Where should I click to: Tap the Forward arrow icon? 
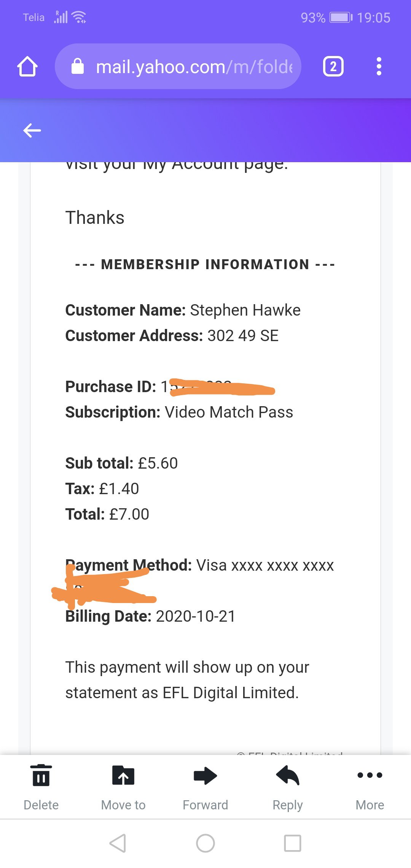tap(205, 775)
